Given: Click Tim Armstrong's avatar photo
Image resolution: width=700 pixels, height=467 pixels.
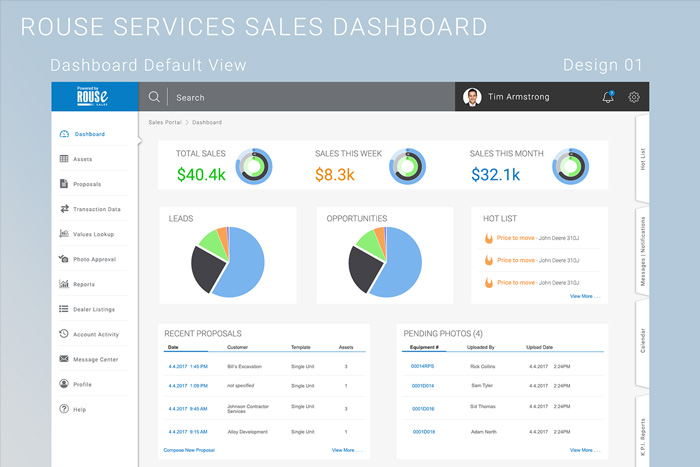Looking at the screenshot, I should [x=472, y=97].
